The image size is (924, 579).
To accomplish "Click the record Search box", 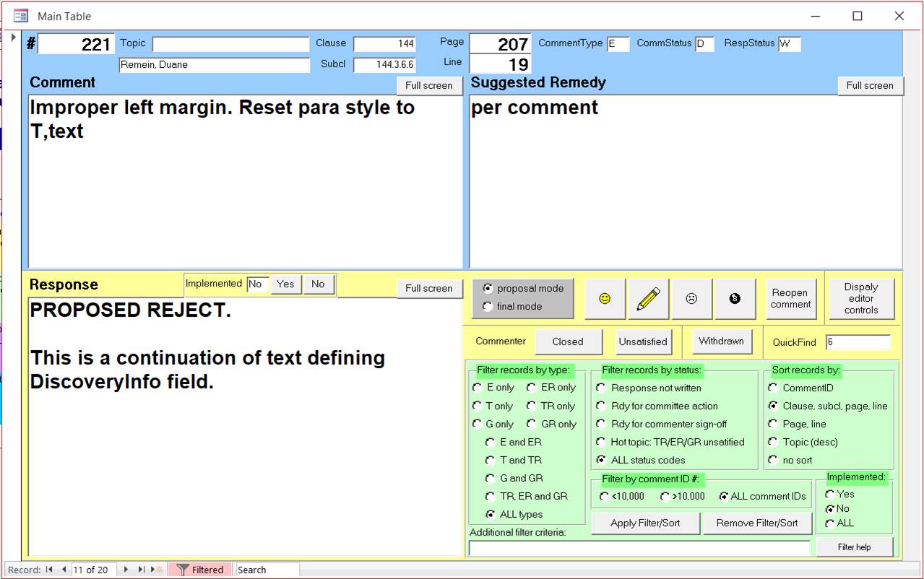I will pos(267,570).
